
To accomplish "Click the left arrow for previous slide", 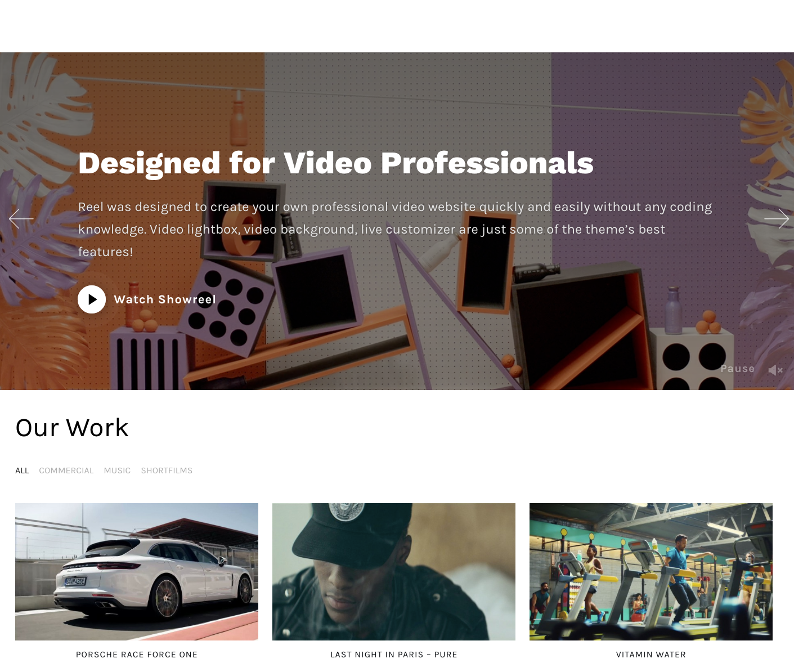I will (21, 218).
